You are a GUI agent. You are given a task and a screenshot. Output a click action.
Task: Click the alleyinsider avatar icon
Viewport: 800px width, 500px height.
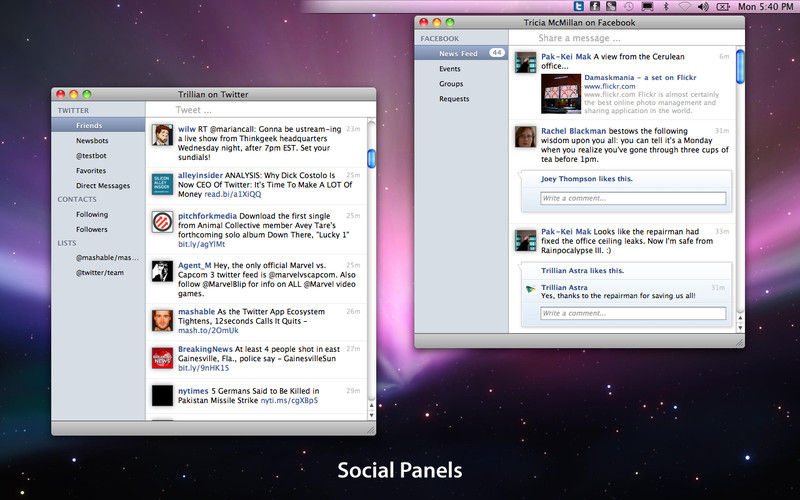pos(162,184)
